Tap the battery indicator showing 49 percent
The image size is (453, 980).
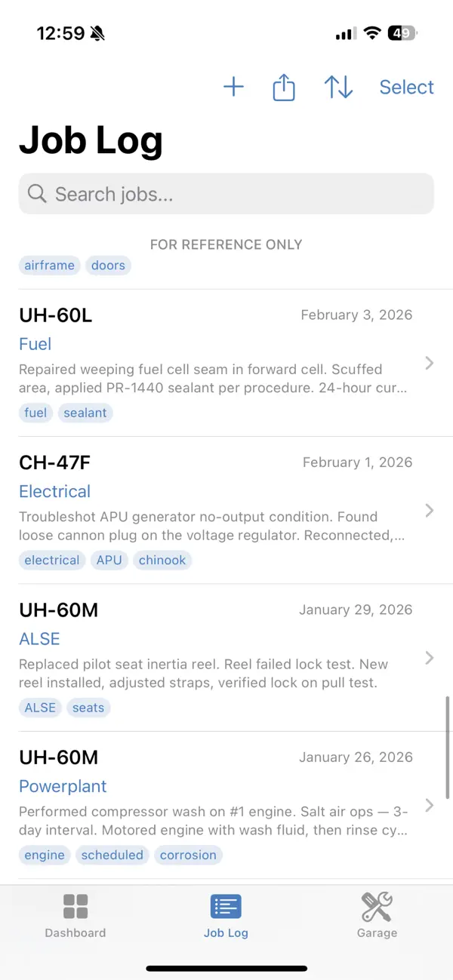402,32
